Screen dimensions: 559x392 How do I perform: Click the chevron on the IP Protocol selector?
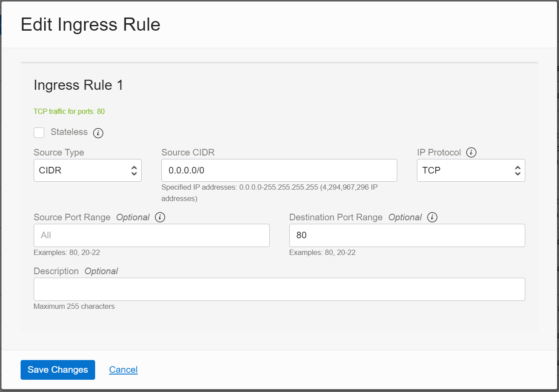pos(517,170)
